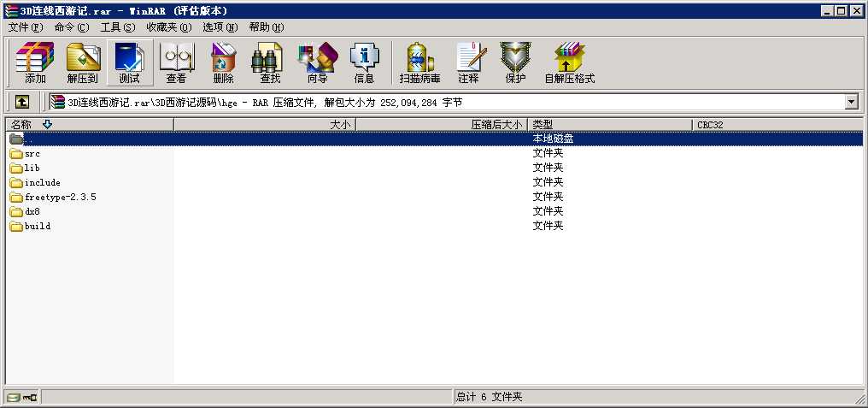Click the 删除 (Delete) toolbar icon
The width and height of the screenshot is (868, 408).
click(223, 62)
